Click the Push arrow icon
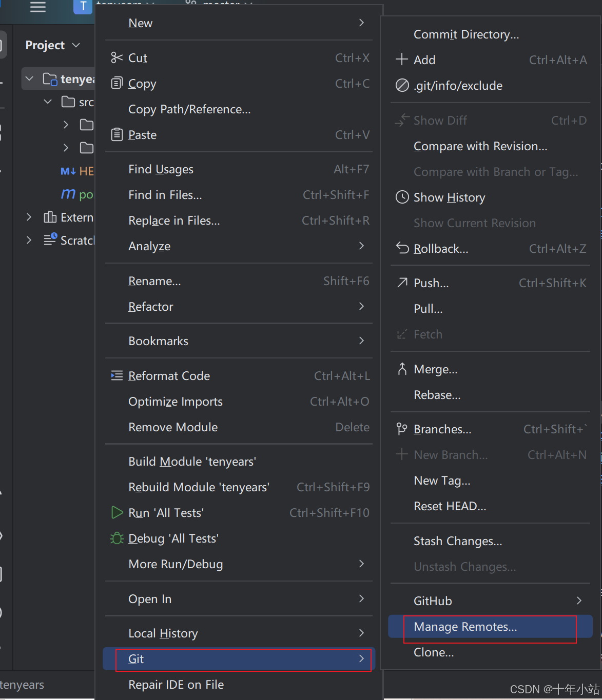 pyautogui.click(x=402, y=283)
